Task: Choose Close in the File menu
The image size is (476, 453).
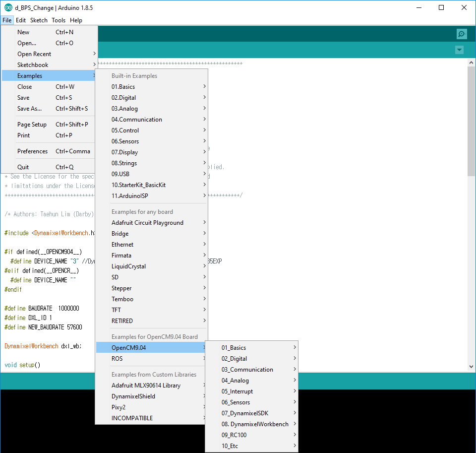Action: click(49, 87)
